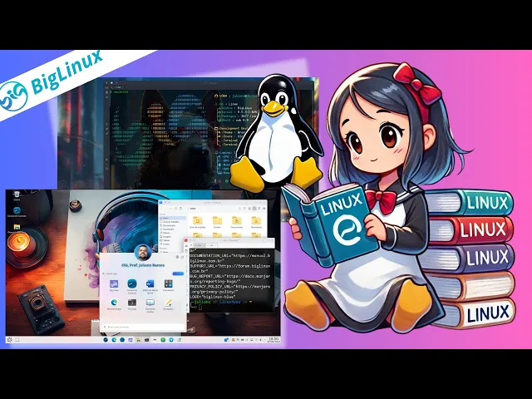Switch to the second terminal tab
The image size is (532, 399).
[212, 245]
